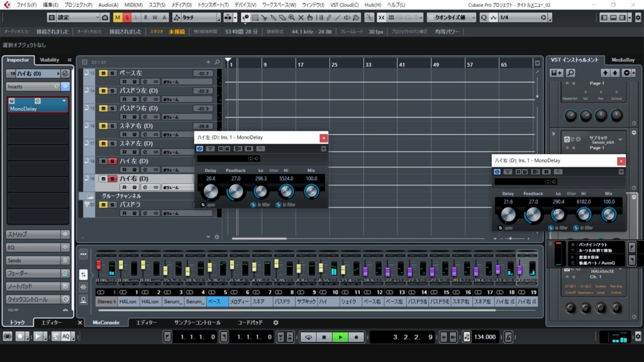The height and width of the screenshot is (362, 644).
Task: Click the next instrument down arrow
Action: tap(615, 73)
